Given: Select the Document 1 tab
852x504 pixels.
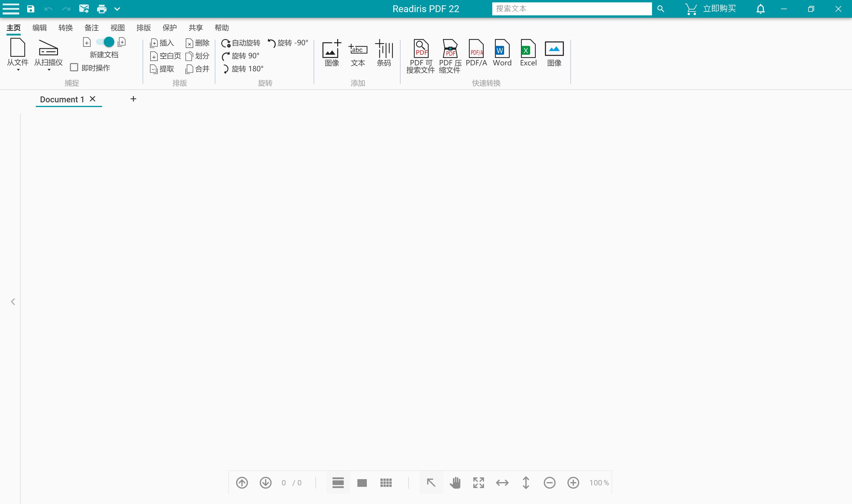Looking at the screenshot, I should (62, 99).
